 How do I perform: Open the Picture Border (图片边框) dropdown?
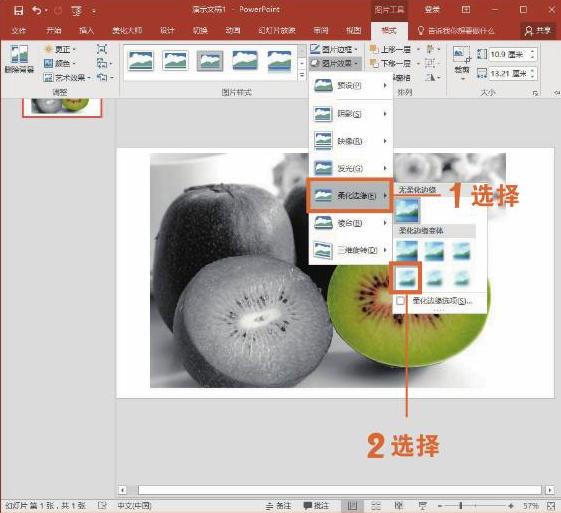334,49
